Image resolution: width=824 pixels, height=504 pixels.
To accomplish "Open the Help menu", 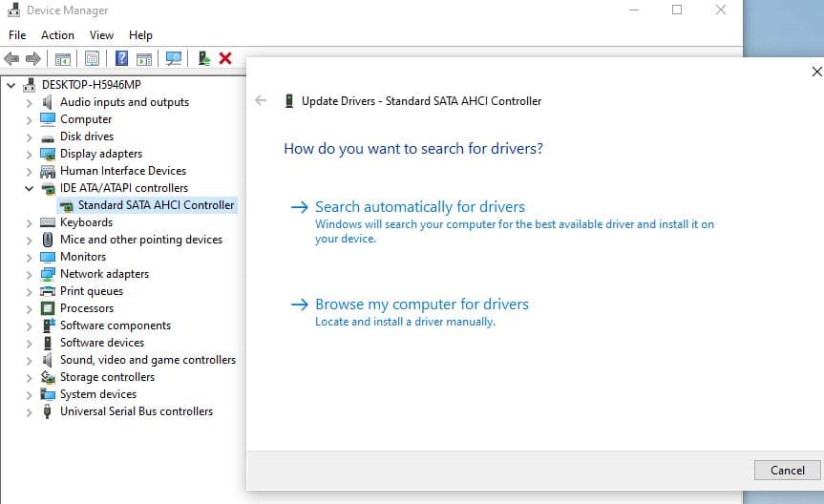I will [141, 35].
